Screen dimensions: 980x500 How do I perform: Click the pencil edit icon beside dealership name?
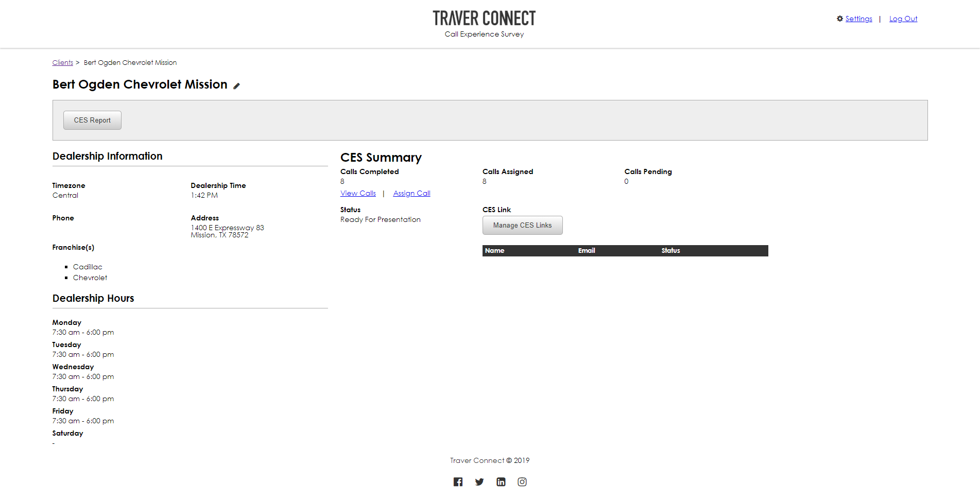tap(236, 86)
